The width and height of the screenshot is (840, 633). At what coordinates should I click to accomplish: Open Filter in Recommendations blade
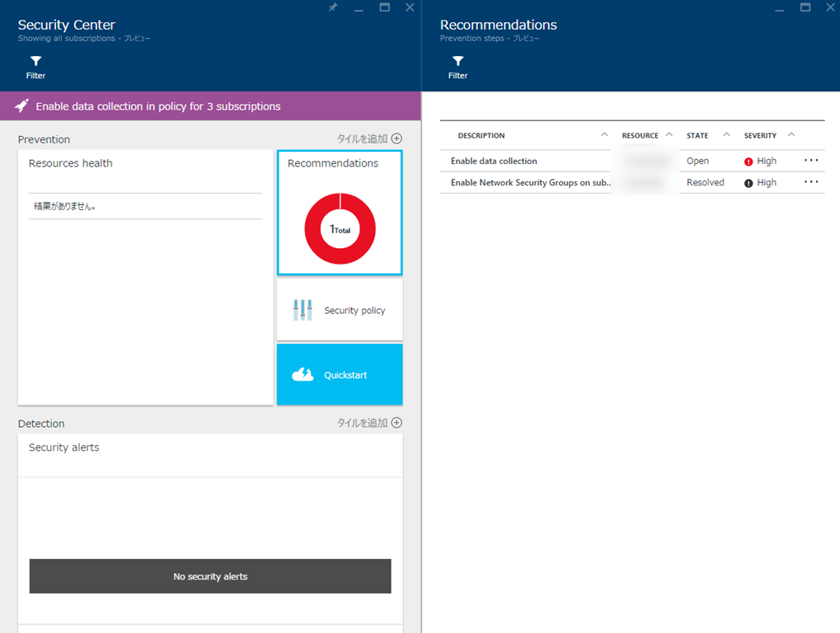pos(458,68)
